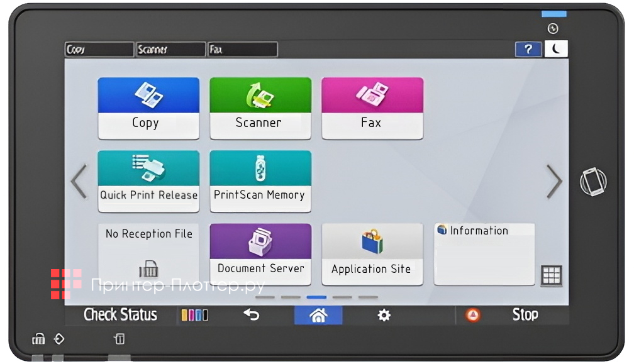Open the Copy application tile
Image resolution: width=634 pixels, height=364 pixels.
point(148,108)
